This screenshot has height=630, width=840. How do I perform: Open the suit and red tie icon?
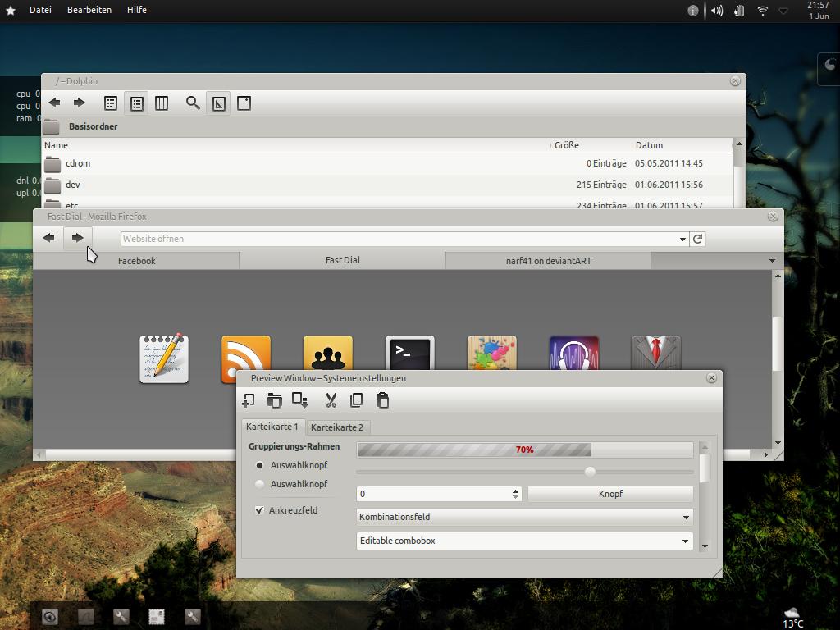656,353
